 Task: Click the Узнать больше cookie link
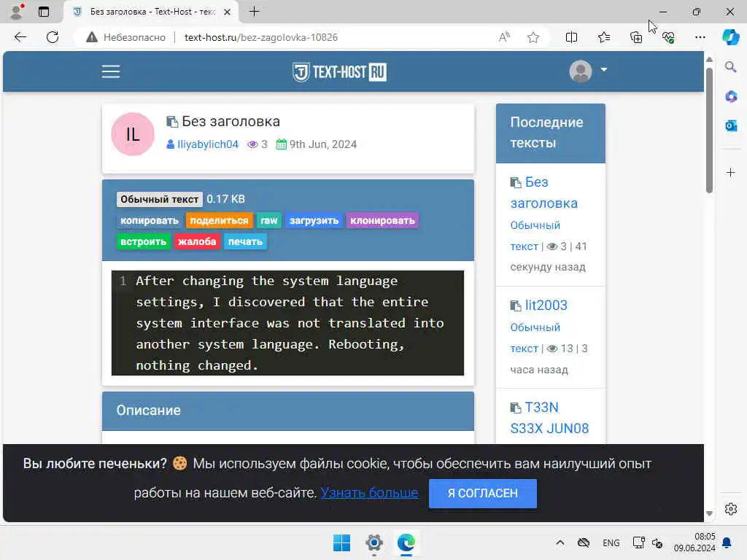369,492
